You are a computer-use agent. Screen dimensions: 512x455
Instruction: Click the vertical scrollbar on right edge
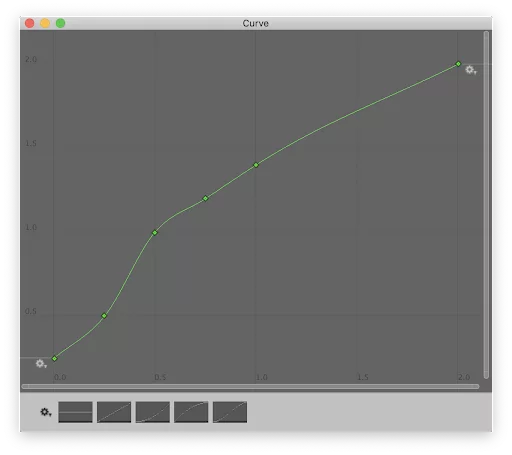[x=486, y=205]
